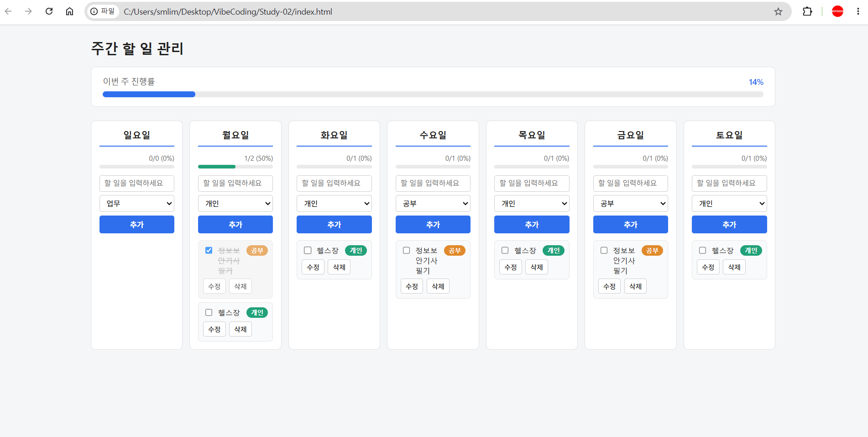Open Saturday's category dropdown
Image resolution: width=868 pixels, height=437 pixels.
click(729, 204)
